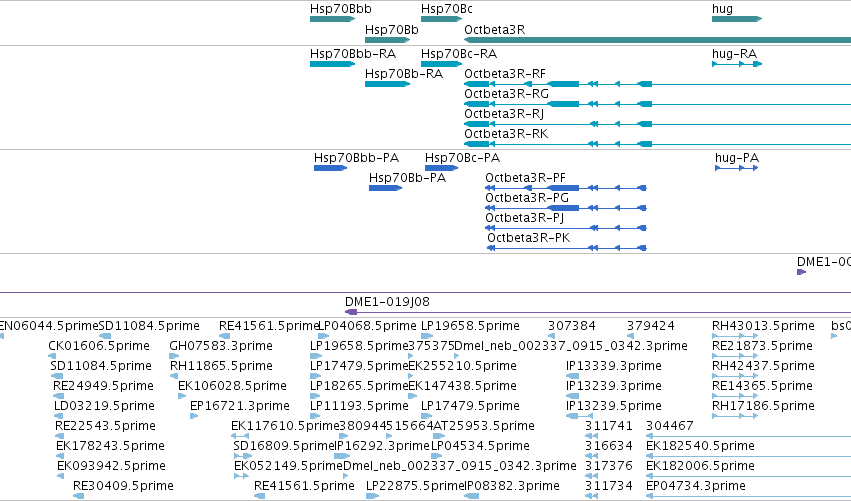851x501 pixels.
Task: Select the LP18265.5prime label
Action: pos(359,386)
